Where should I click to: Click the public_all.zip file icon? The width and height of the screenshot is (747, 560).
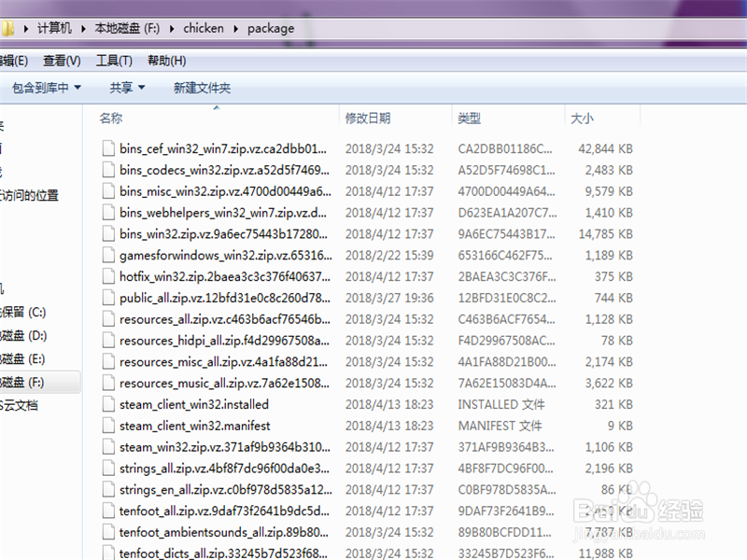click(x=109, y=298)
